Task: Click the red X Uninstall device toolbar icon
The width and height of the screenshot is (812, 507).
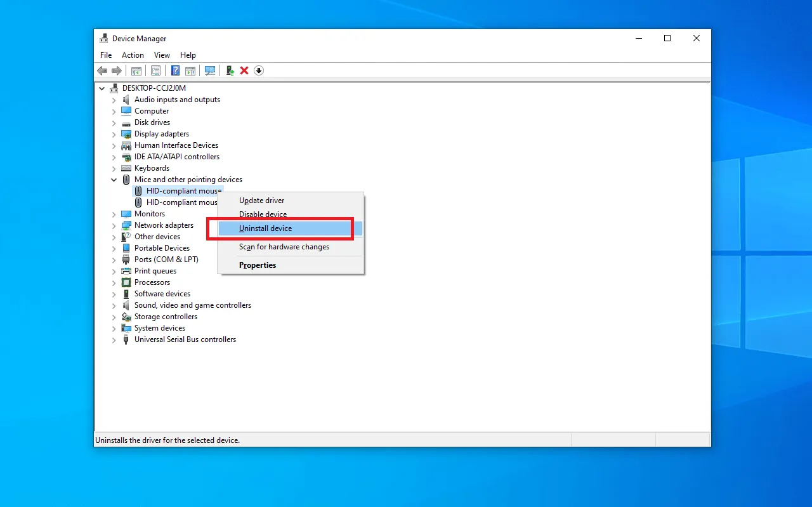Action: (244, 70)
